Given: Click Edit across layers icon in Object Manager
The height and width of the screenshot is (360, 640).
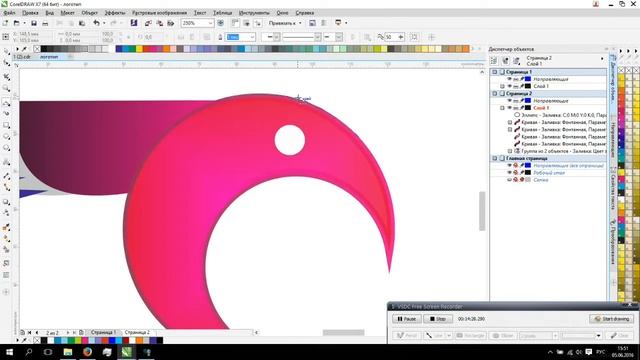Looking at the screenshot, I should (x=505, y=61).
